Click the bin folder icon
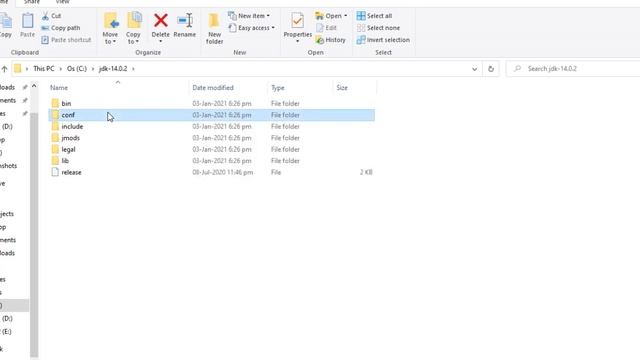 point(56,103)
